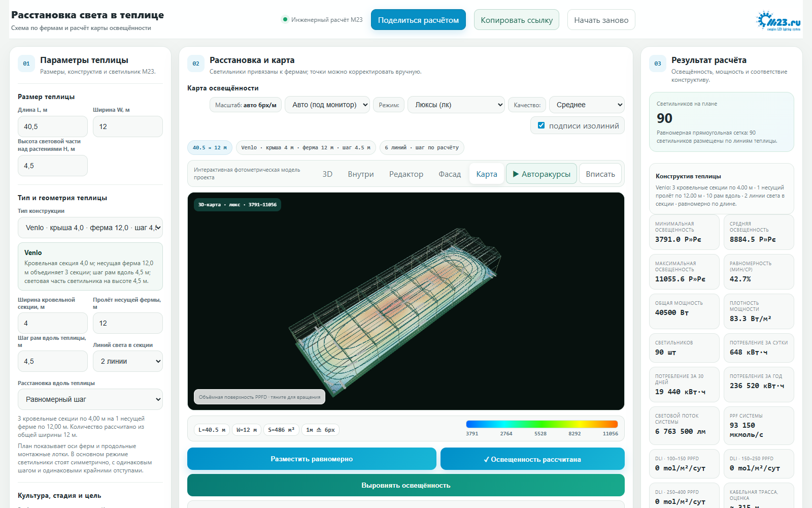Viewport: 812px width, 508px height.
Task: Click Поделиться расчётом button
Action: [x=418, y=20]
